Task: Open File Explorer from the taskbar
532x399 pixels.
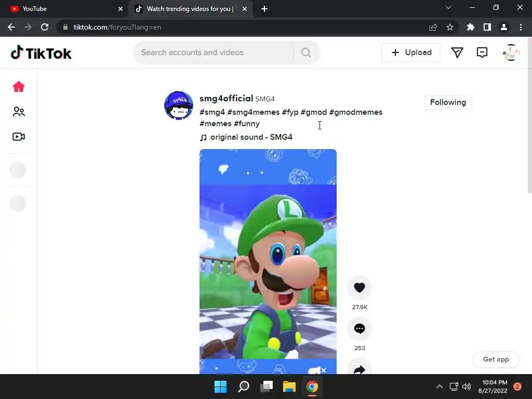Action: coord(289,387)
